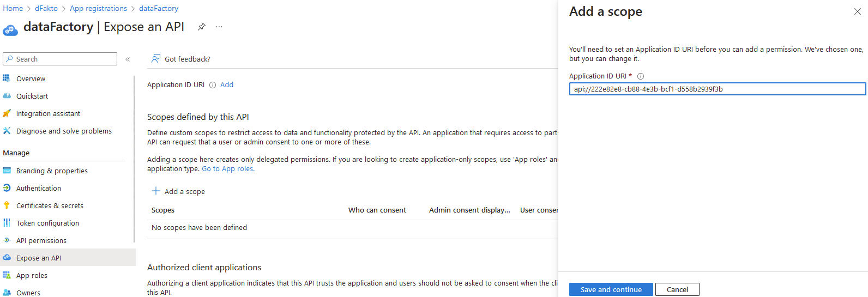Pin the dataFactory page using pin icon
Screen dimensions: 868x297
[x=202, y=27]
